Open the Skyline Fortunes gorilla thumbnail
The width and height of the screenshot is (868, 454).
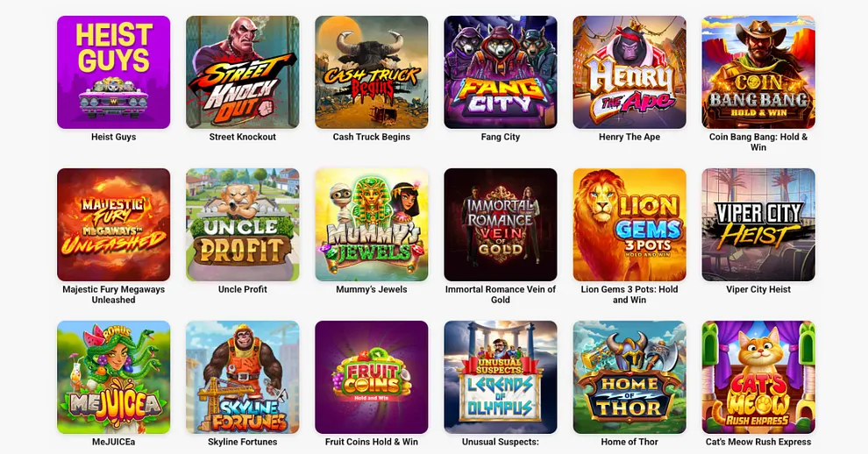pyautogui.click(x=243, y=377)
